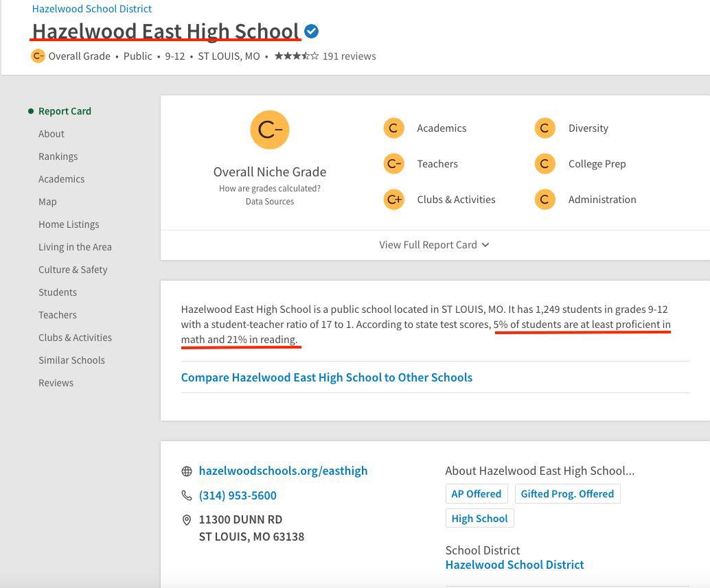Click the Clubs & Activities C+ grade badge

click(x=393, y=200)
